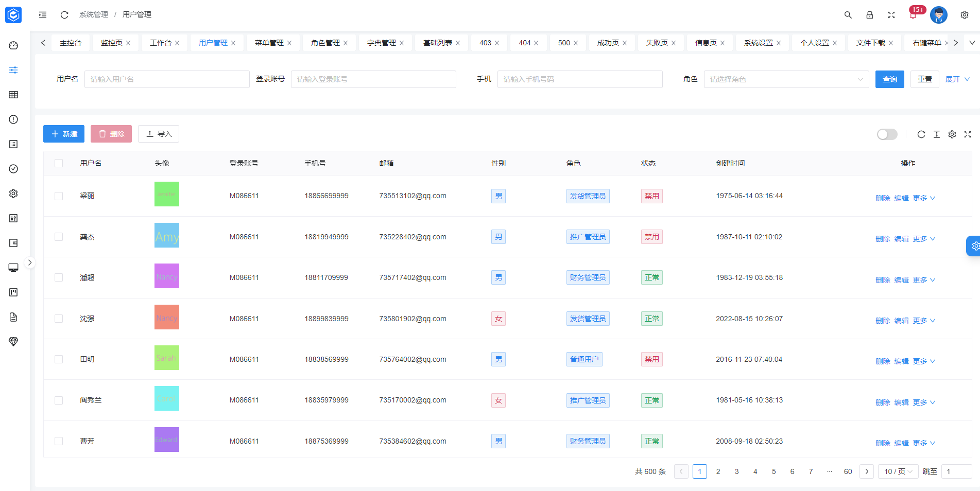Screen dimensions: 980x491
Task: Open the global search icon
Action: click(x=848, y=15)
